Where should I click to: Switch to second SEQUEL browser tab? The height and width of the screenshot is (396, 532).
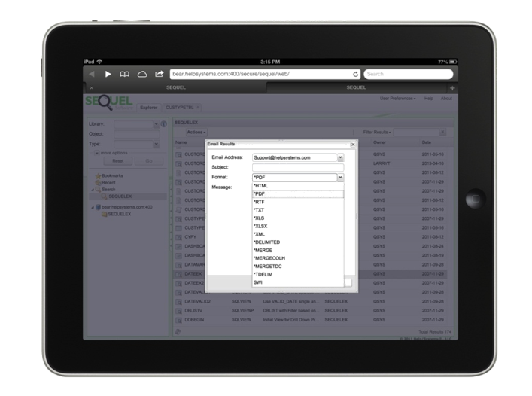356,87
